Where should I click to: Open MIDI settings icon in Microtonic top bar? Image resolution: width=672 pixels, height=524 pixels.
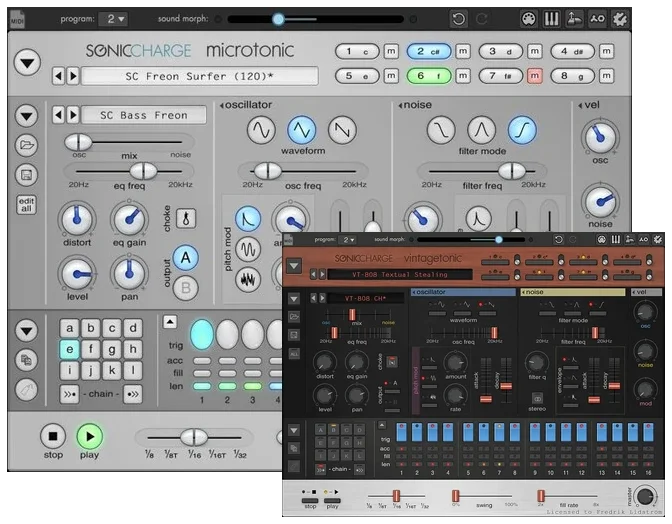tap(528, 19)
